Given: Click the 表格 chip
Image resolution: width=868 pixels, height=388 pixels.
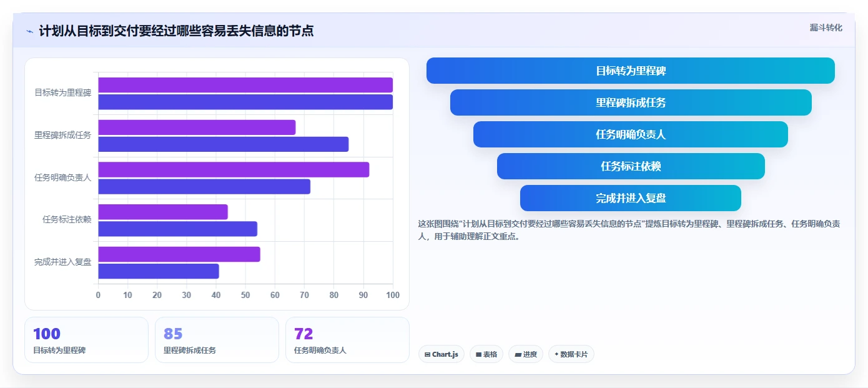Looking at the screenshot, I should point(486,354).
